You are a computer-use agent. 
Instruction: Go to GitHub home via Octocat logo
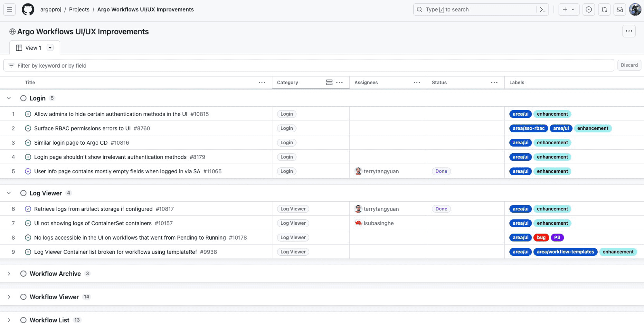click(28, 10)
